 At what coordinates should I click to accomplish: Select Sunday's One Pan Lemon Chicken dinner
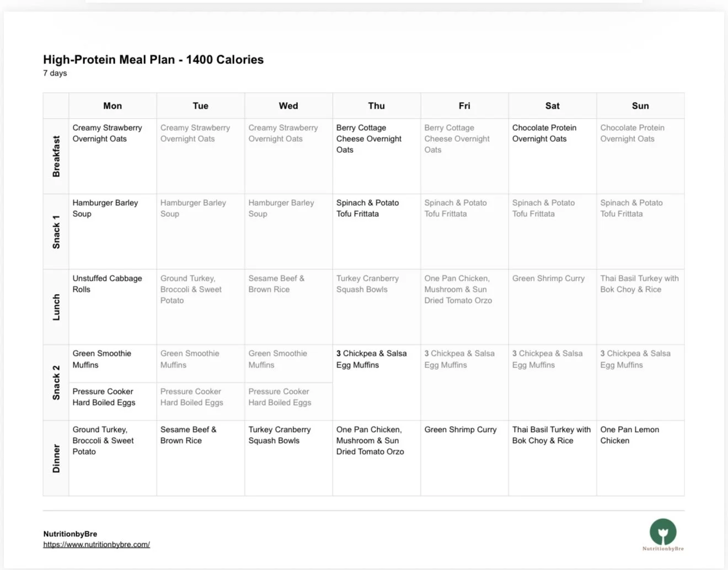[x=629, y=435]
